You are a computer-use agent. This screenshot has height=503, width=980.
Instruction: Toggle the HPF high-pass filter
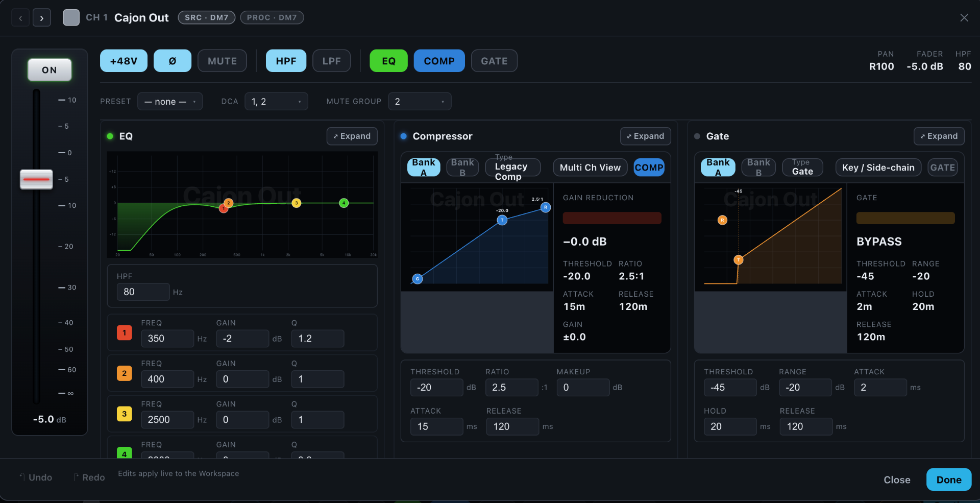tap(286, 61)
